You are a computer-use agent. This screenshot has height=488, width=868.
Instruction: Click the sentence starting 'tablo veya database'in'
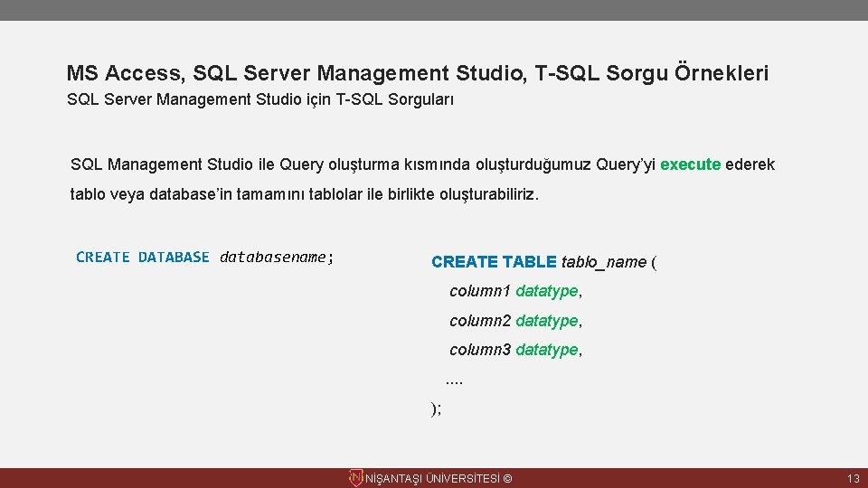305,194
